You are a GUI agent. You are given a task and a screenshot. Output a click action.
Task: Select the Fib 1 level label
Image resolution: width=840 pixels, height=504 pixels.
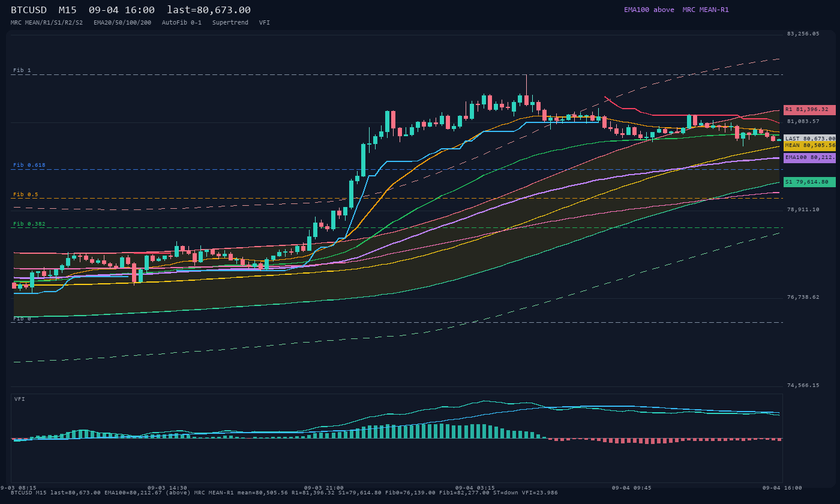(22, 71)
